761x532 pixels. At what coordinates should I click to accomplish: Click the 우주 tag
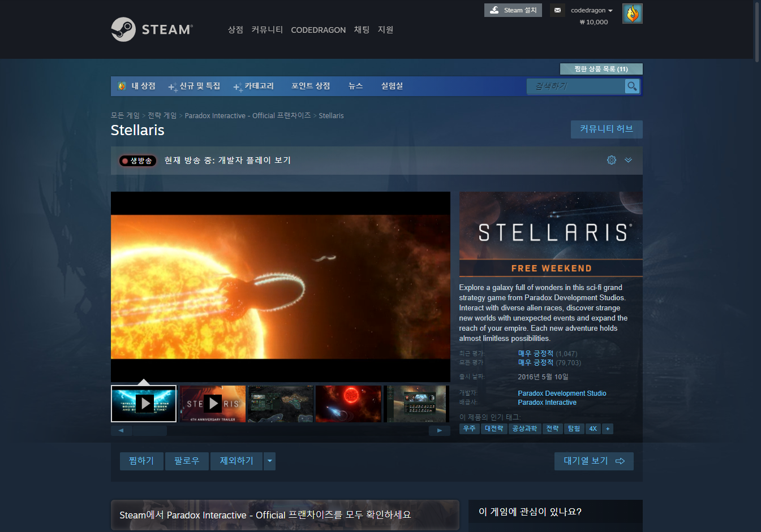click(x=470, y=429)
